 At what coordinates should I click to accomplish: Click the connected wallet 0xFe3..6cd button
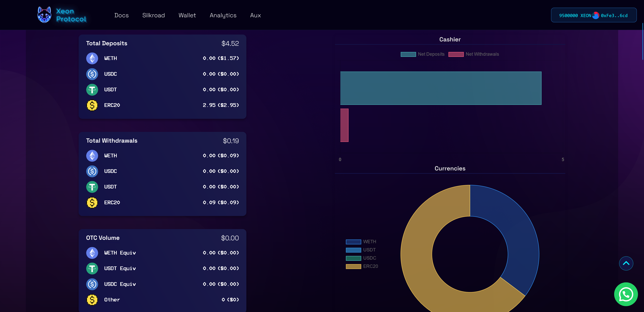[614, 15]
